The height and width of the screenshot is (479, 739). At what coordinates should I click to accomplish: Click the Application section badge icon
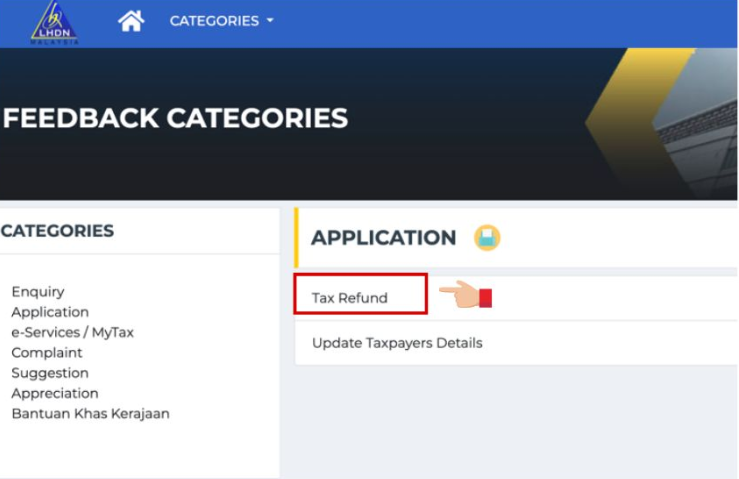click(x=487, y=238)
